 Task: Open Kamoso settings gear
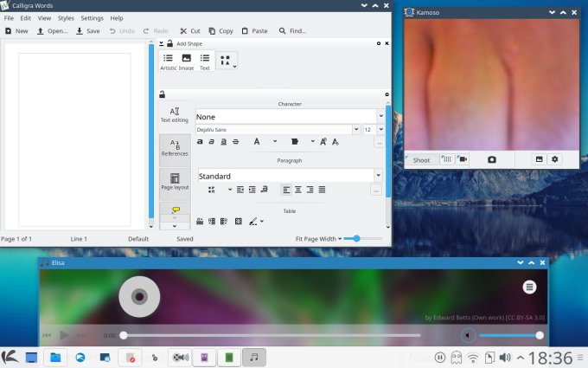pos(555,159)
